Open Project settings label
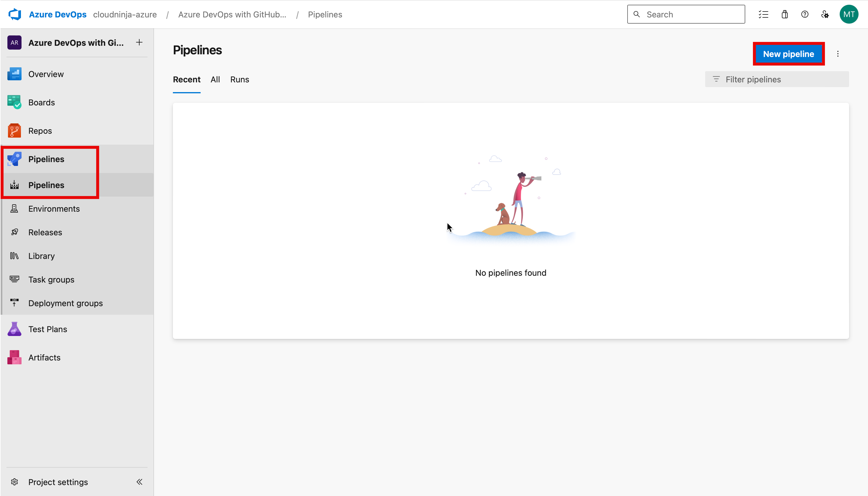The height and width of the screenshot is (496, 868). coord(58,482)
